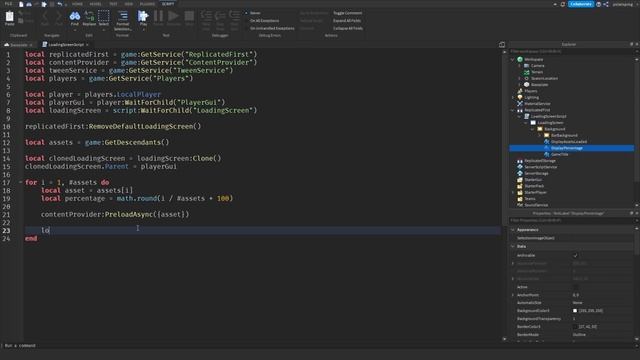Image resolution: width=640 pixels, height=360 pixels.
Task: Select StarterGui in the Explorer
Action: 533,180
